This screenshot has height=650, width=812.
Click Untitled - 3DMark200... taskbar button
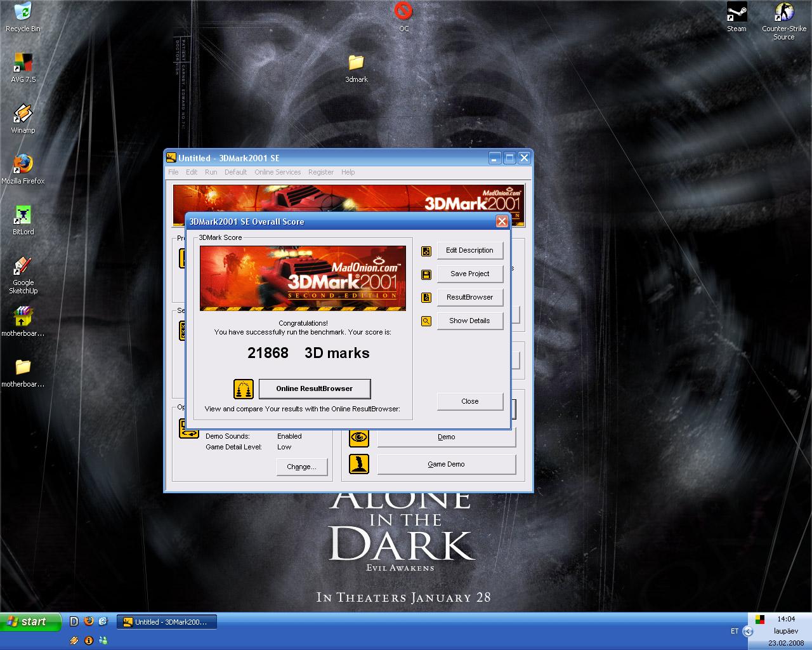click(x=167, y=622)
